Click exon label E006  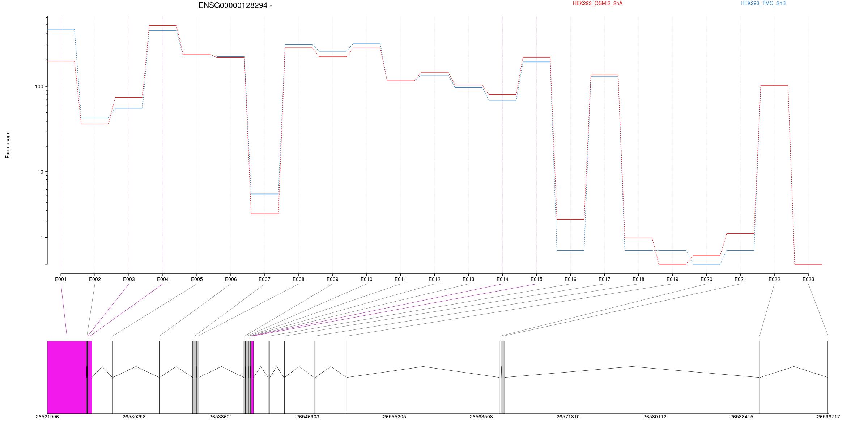pos(231,279)
